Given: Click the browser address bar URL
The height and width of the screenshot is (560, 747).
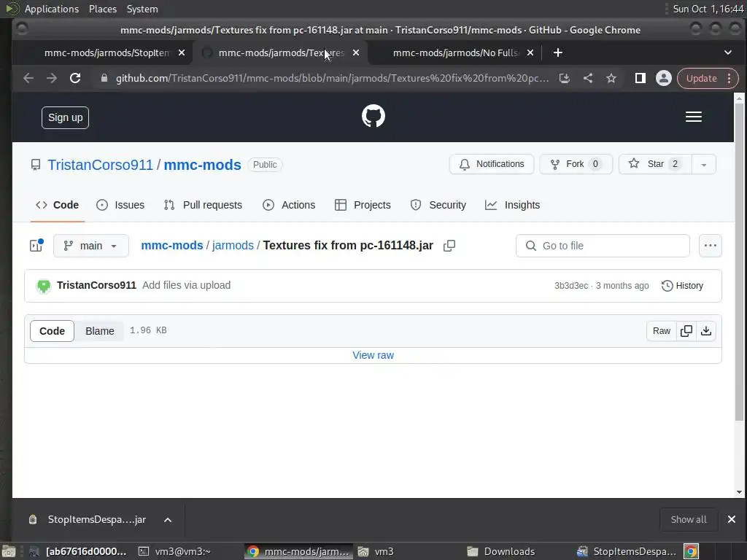Looking at the screenshot, I should click(x=332, y=78).
